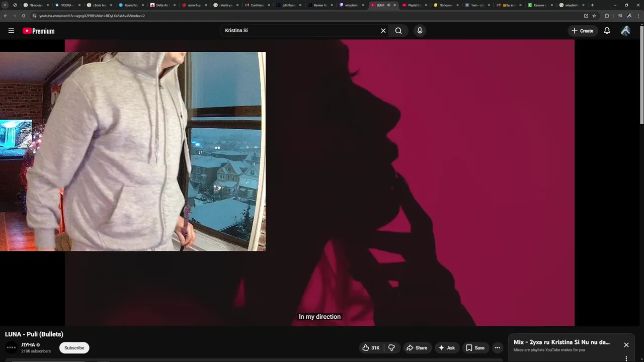Mute the LUNA tab speaker icon
Screen dimensions: 644x362
coord(388,5)
